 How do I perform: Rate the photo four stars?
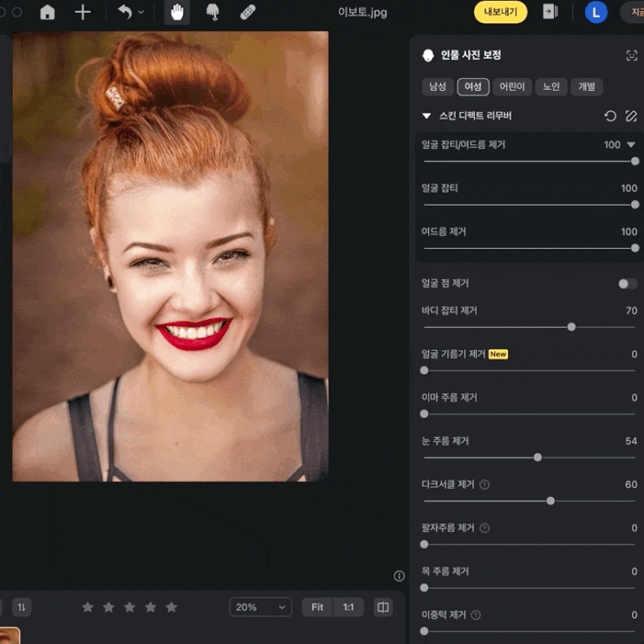150,607
